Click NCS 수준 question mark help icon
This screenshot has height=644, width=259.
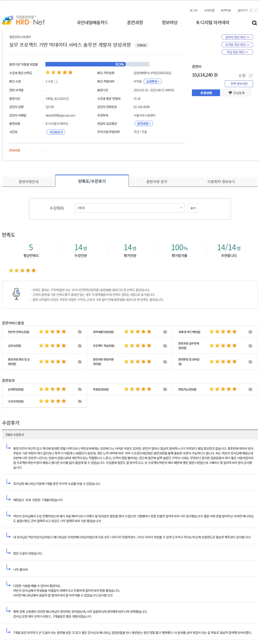coord(56,82)
